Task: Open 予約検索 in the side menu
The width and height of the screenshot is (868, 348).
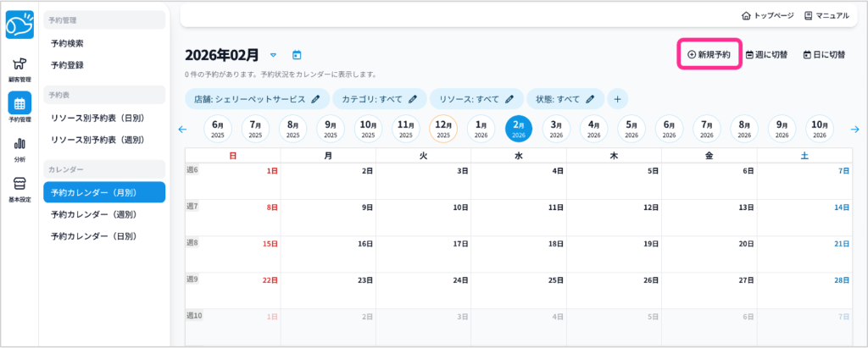Action: (67, 43)
